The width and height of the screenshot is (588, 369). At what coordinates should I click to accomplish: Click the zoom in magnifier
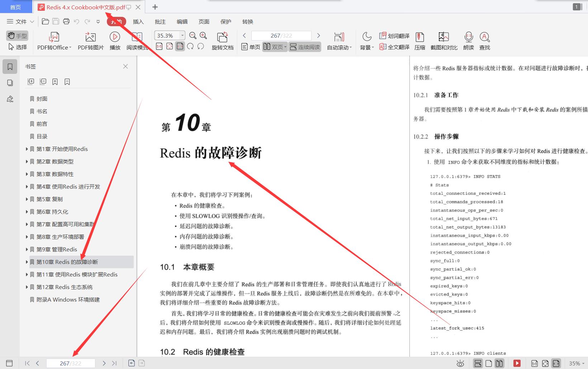point(203,36)
